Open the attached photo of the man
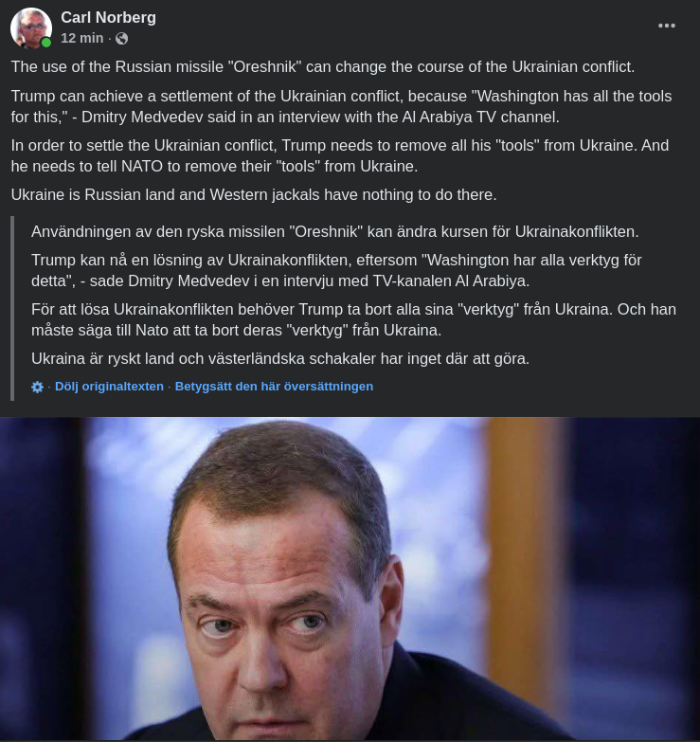The image size is (700, 742). (350, 578)
